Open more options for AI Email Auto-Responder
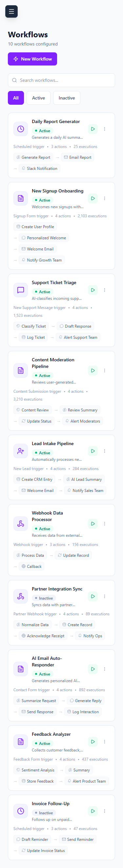Image resolution: width=123 pixels, height=868 pixels. click(x=104, y=669)
